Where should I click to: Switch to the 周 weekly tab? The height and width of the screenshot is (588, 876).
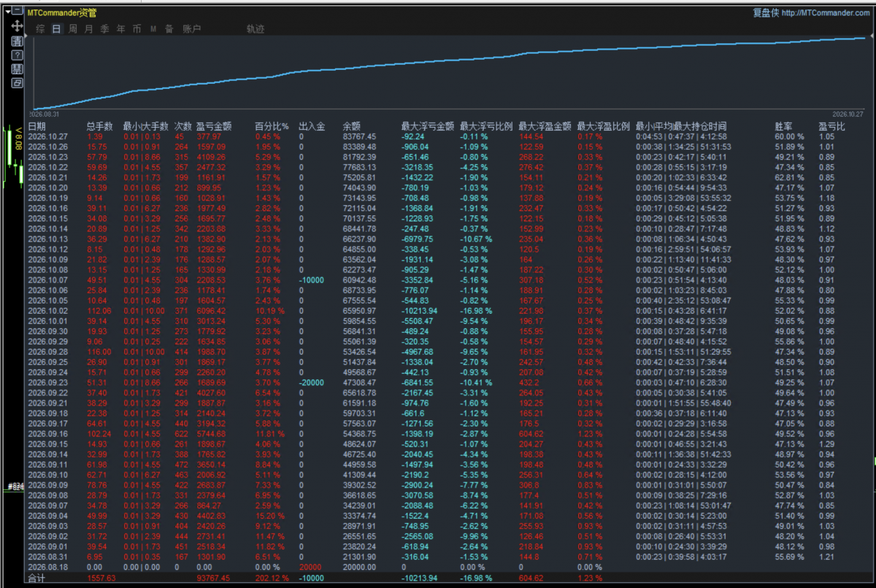(73, 29)
